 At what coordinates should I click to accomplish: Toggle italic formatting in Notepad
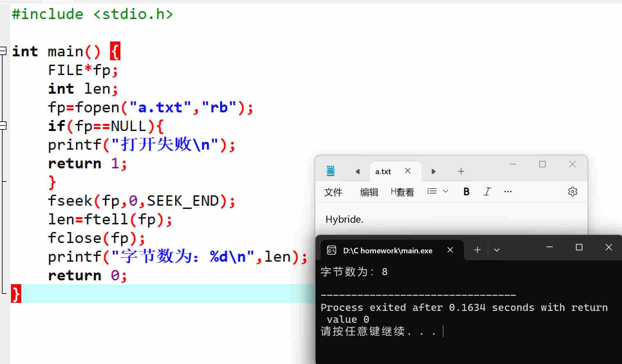coord(487,191)
